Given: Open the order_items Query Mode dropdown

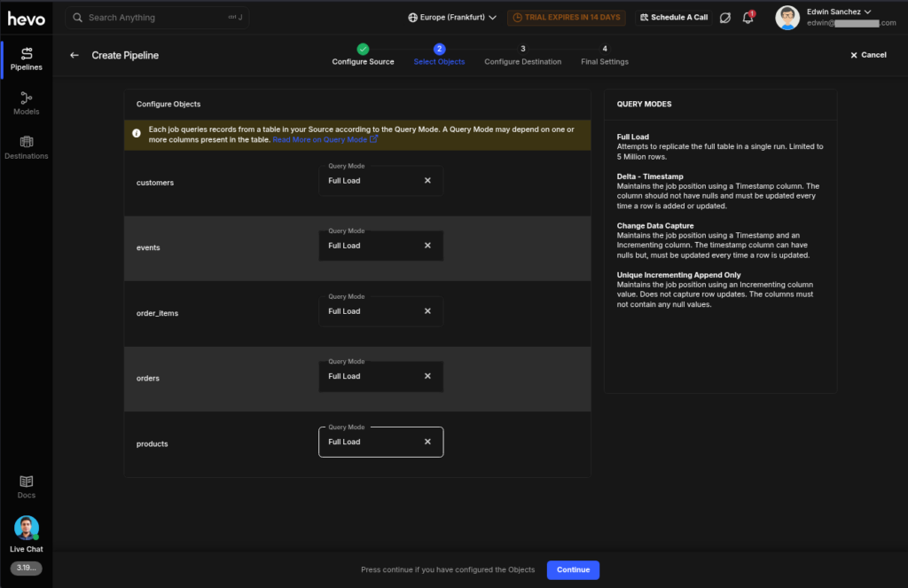Looking at the screenshot, I should [381, 311].
